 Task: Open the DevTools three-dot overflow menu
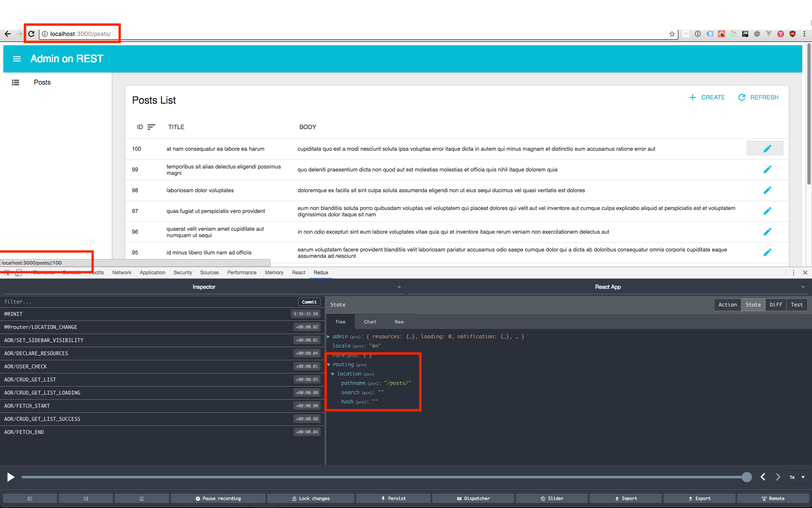793,273
